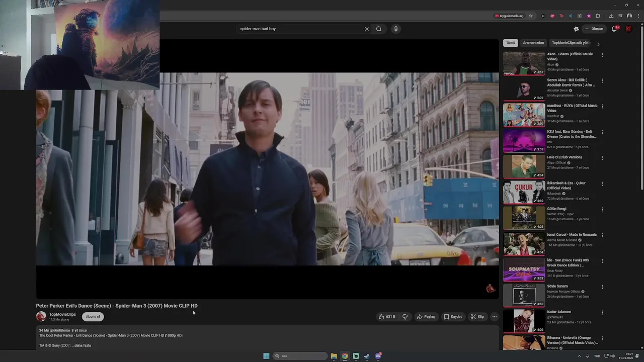644x362 pixels.
Task: Click the magnifier search button
Action: (x=379, y=29)
